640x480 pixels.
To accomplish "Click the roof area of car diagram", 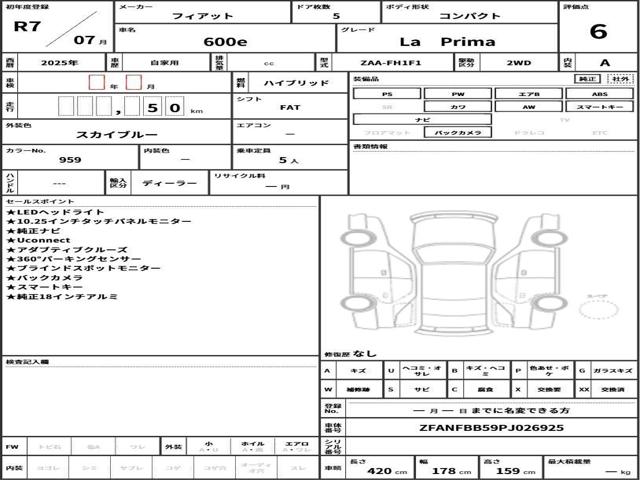I will (x=453, y=288).
